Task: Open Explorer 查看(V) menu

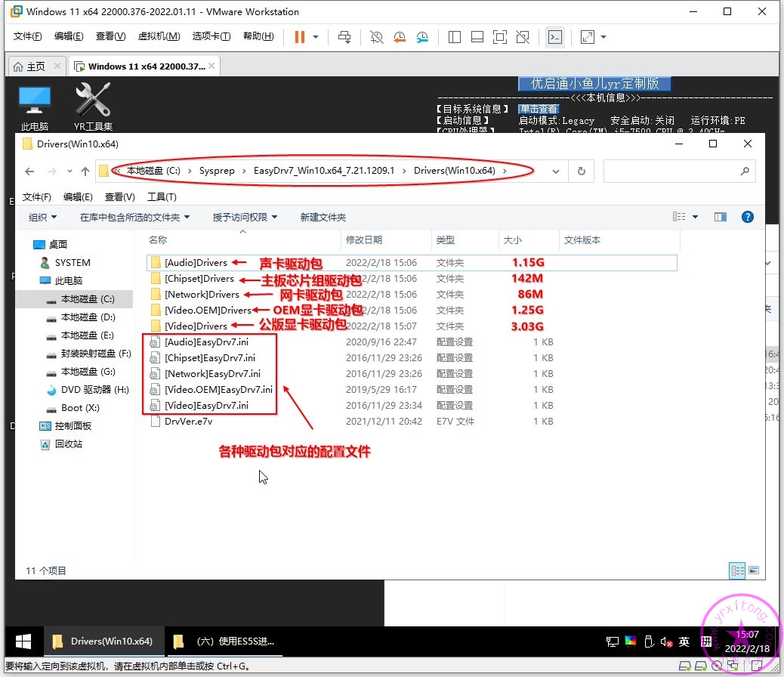Action: tap(120, 197)
